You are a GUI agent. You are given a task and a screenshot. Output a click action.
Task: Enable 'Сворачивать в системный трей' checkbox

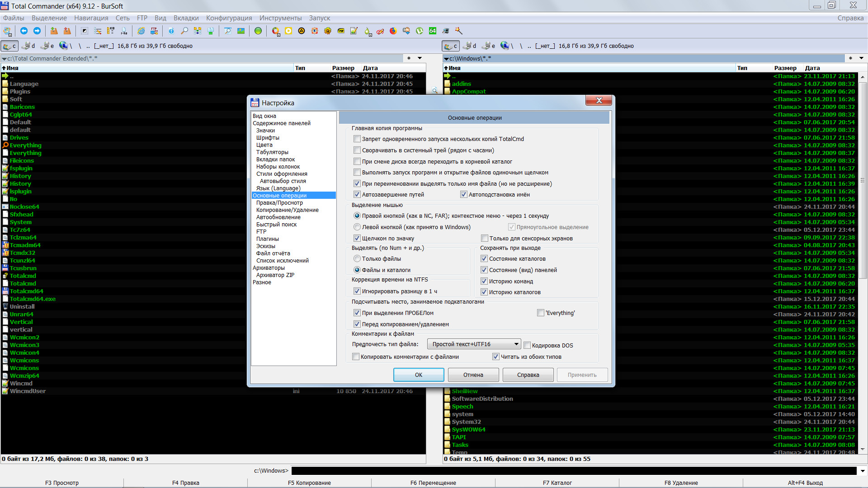coord(356,150)
